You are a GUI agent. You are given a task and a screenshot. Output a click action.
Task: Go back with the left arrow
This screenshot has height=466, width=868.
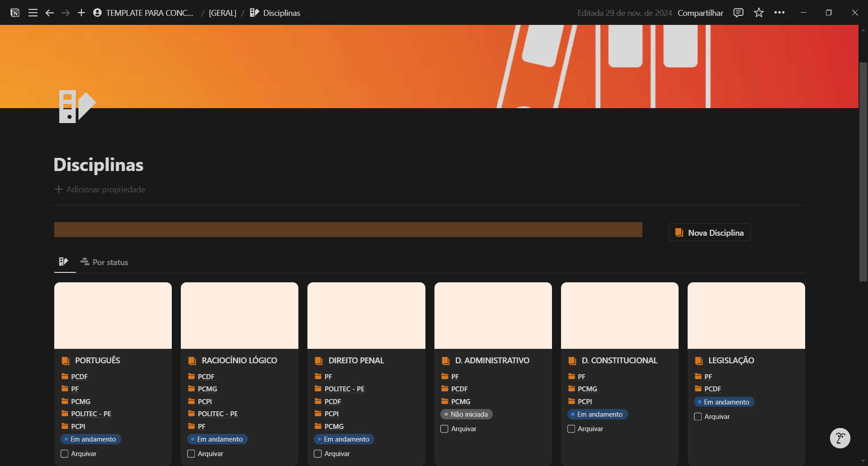[x=50, y=13]
